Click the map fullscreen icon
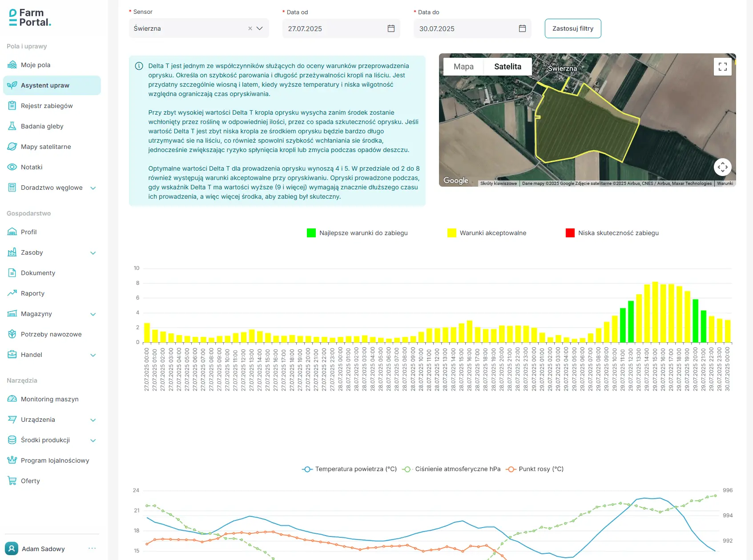 (722, 67)
